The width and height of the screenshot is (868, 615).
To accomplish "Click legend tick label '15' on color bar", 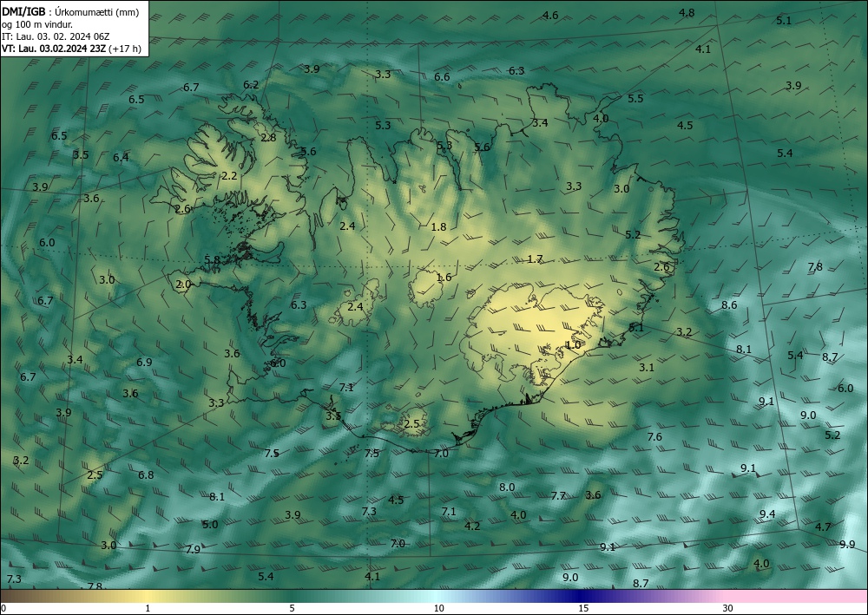I will pos(583,608).
